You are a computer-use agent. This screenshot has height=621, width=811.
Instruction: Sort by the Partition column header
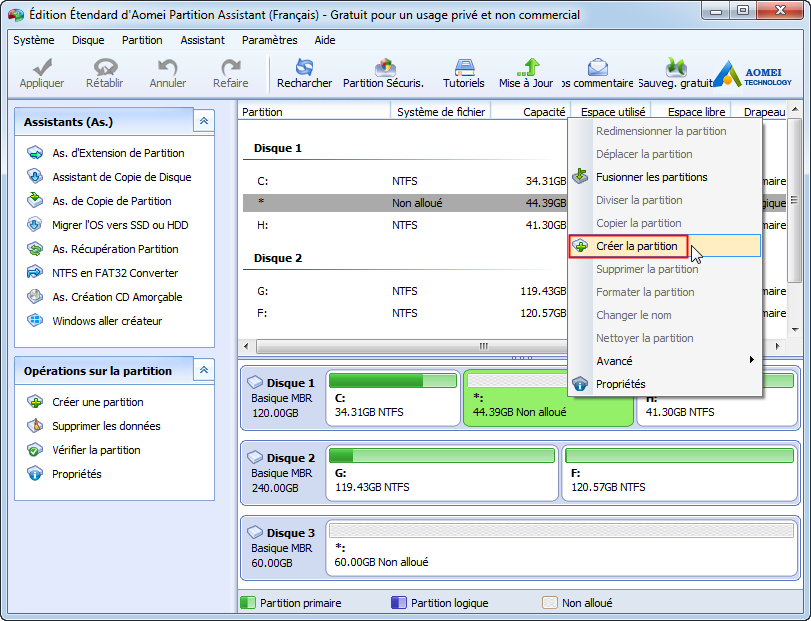coord(314,112)
